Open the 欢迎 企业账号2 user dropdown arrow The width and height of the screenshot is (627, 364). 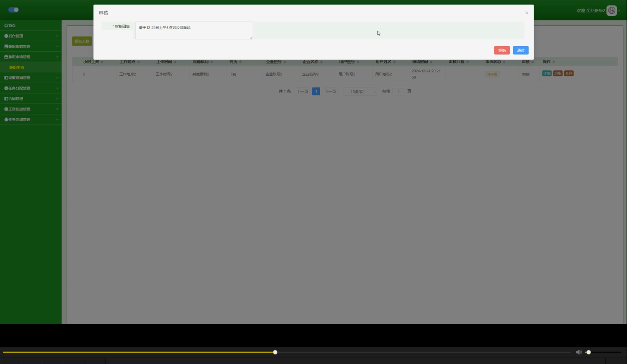(x=619, y=11)
